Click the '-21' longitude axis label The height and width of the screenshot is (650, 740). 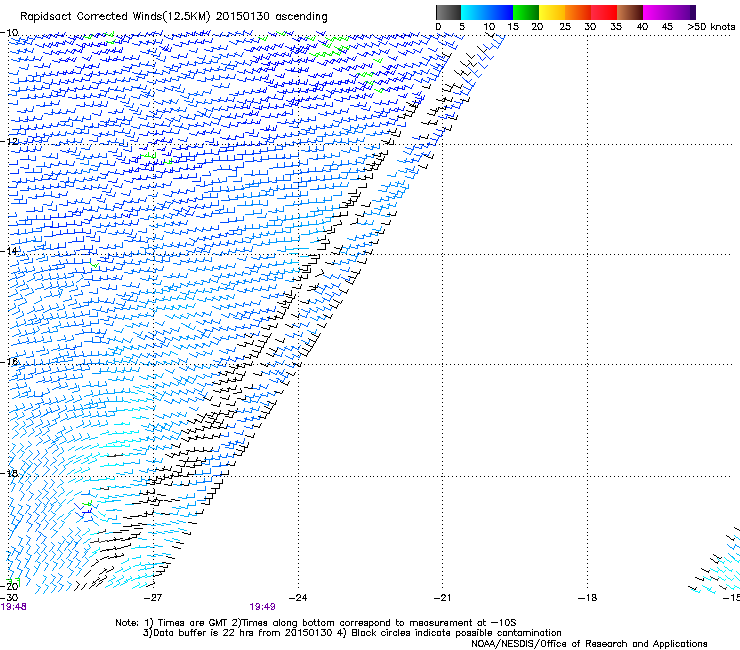coord(442,598)
